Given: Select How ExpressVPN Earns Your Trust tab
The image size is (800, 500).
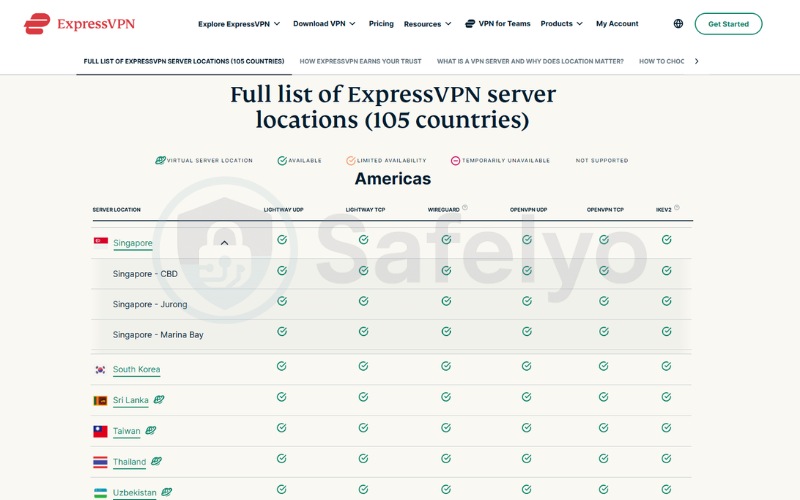Looking at the screenshot, I should [360, 61].
